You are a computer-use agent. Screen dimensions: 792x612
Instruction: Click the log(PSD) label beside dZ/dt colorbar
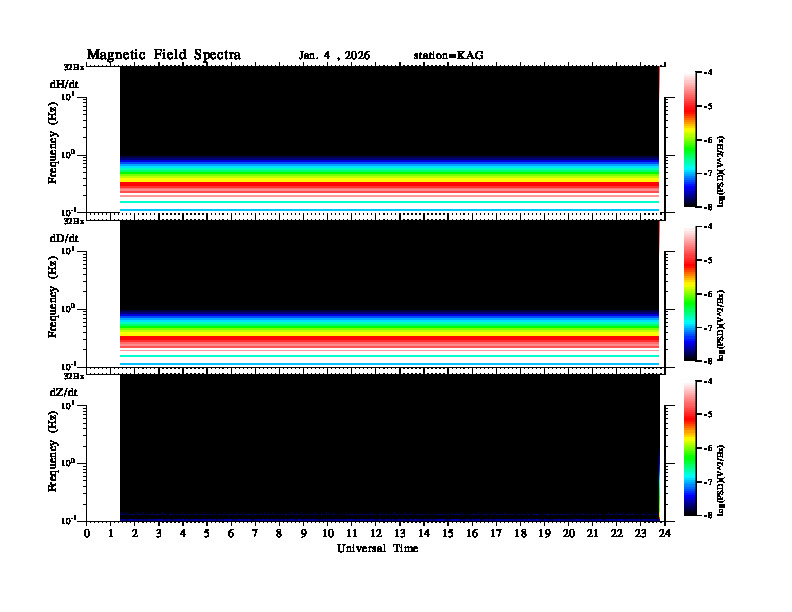[721, 480]
